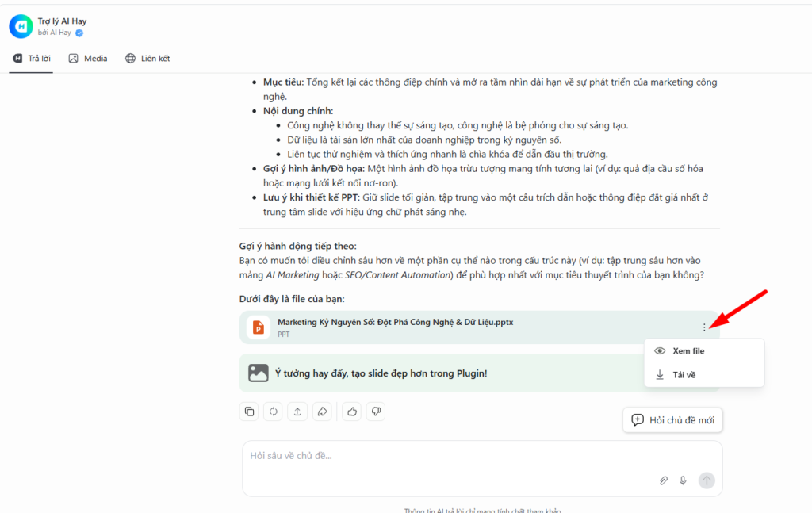The height and width of the screenshot is (513, 812).
Task: Click the orange PowerPoint file icon
Action: 258,327
